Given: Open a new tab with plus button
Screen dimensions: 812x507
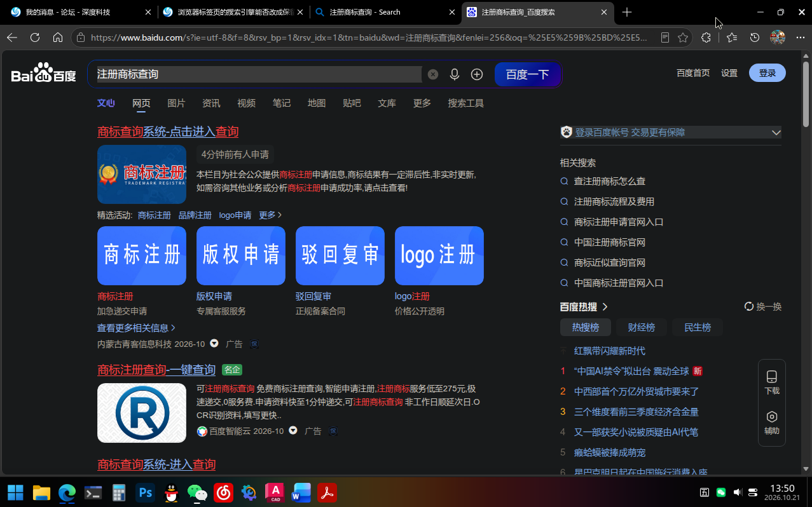Looking at the screenshot, I should click(x=627, y=12).
